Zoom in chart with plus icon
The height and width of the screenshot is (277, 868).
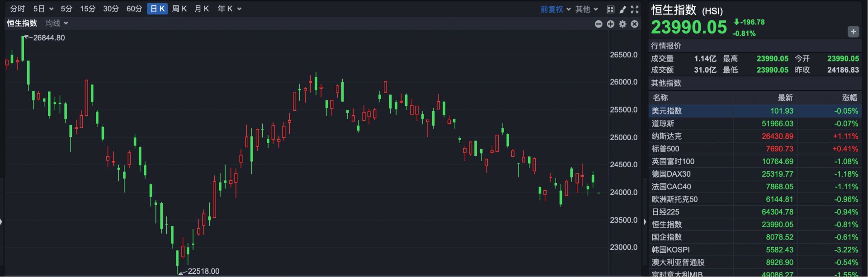click(611, 24)
